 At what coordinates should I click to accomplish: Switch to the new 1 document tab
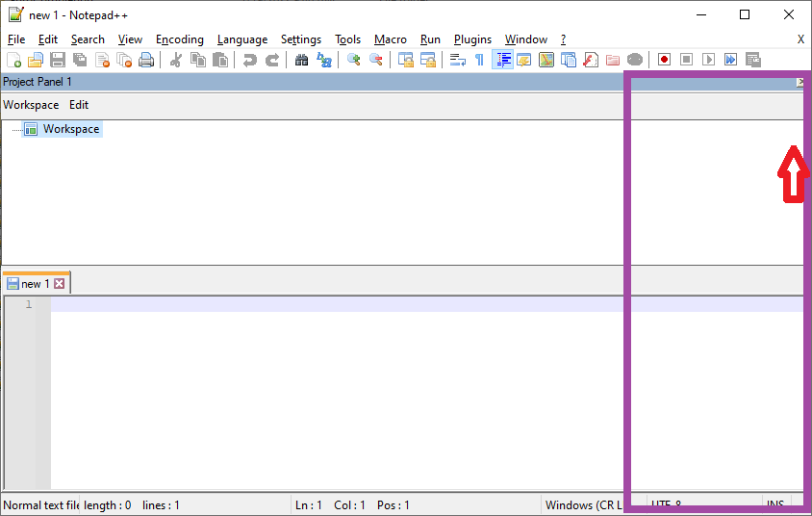[x=36, y=284]
